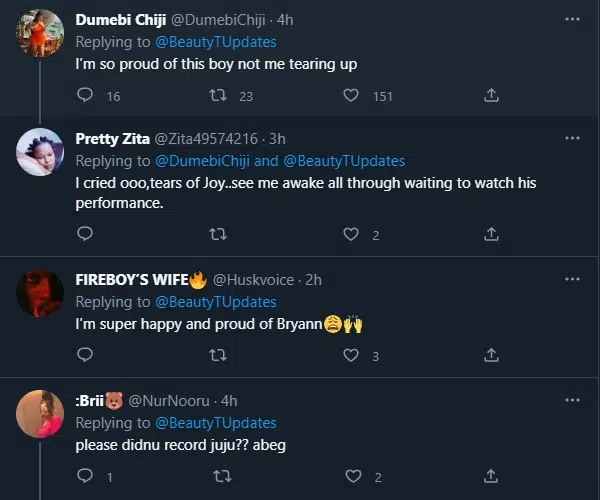Like Pretty Zita's tweet

[x=351, y=234]
